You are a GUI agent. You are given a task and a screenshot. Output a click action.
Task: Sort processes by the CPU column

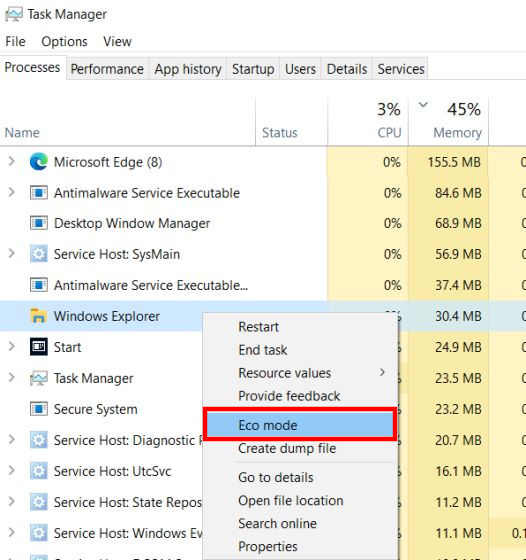click(x=368, y=121)
